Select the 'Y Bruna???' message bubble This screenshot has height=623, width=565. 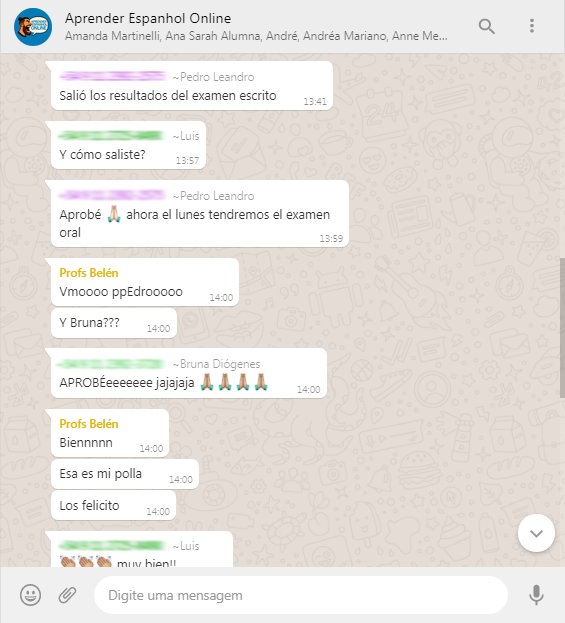(114, 323)
